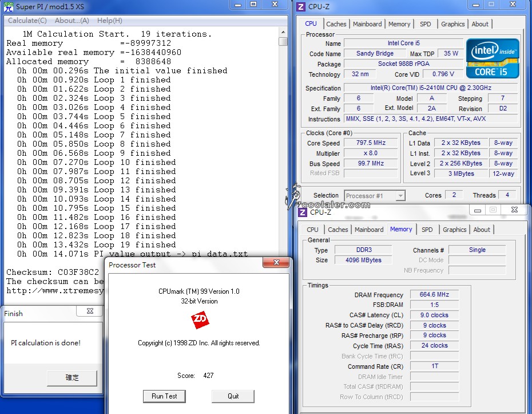Click the Level 3 cache value '3 MBytes'
Image resolution: width=532 pixels, height=414 pixels.
click(460, 174)
